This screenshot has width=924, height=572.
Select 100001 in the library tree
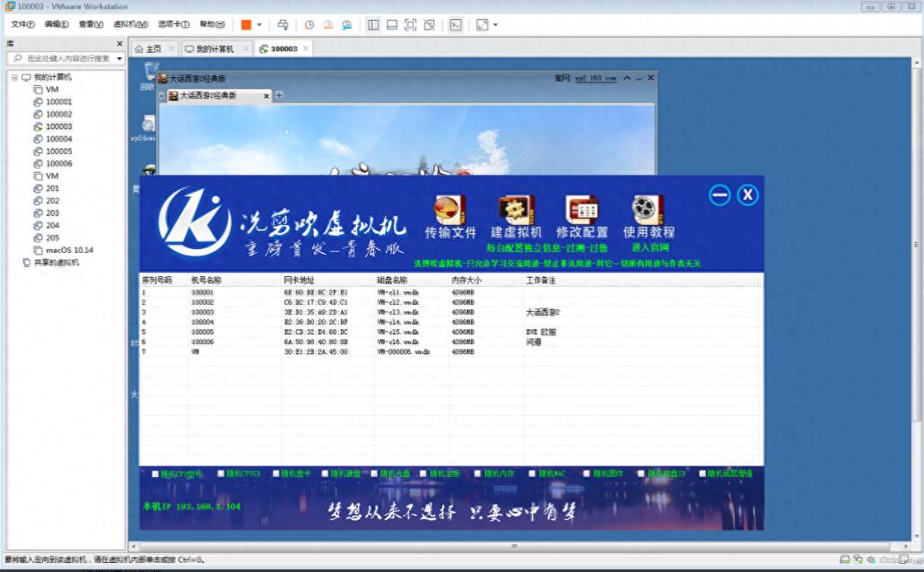point(59,102)
